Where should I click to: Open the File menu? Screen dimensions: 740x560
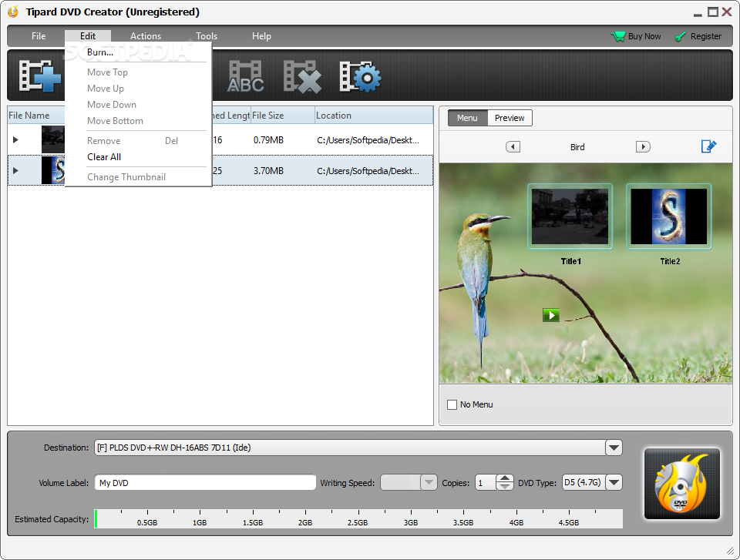point(39,36)
